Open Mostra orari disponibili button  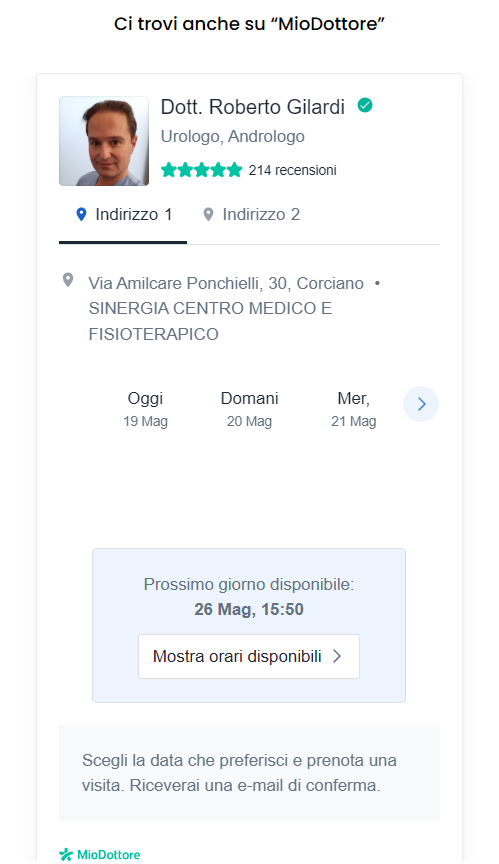[x=249, y=656]
